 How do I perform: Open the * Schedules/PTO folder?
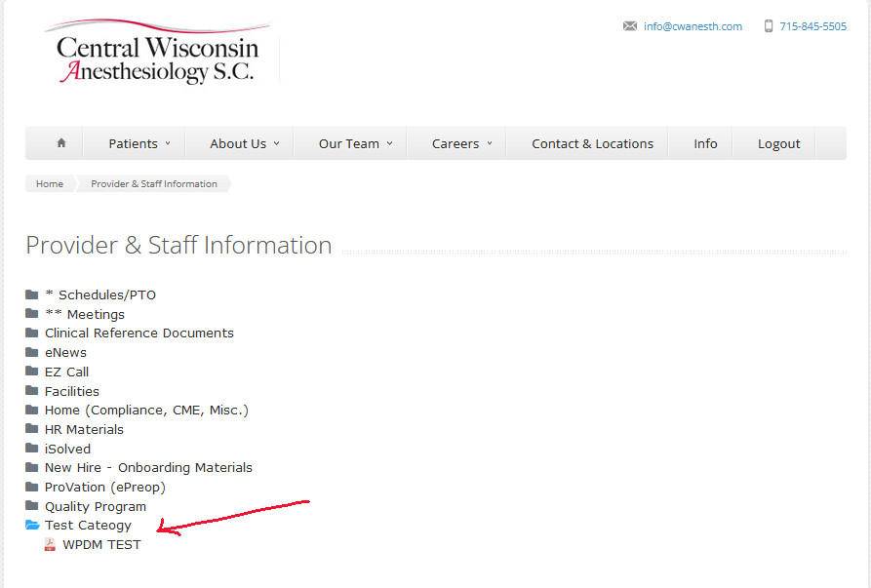tap(100, 294)
